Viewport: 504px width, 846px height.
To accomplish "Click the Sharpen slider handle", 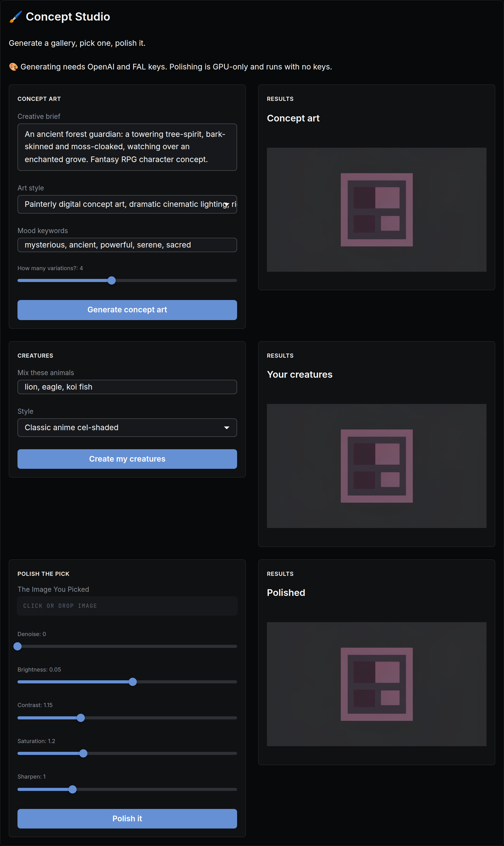I will [72, 789].
